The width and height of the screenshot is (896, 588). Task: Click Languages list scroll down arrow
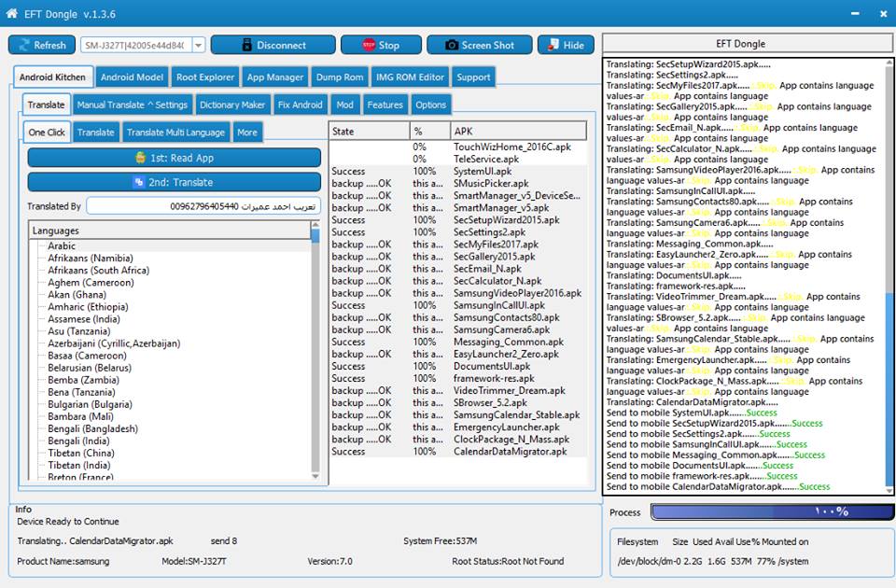[315, 476]
